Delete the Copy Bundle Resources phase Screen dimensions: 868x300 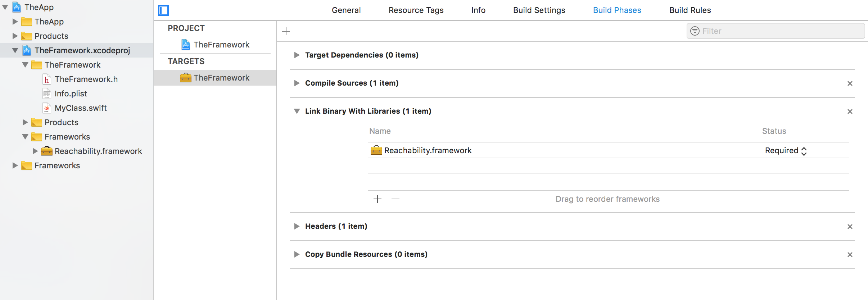(850, 255)
